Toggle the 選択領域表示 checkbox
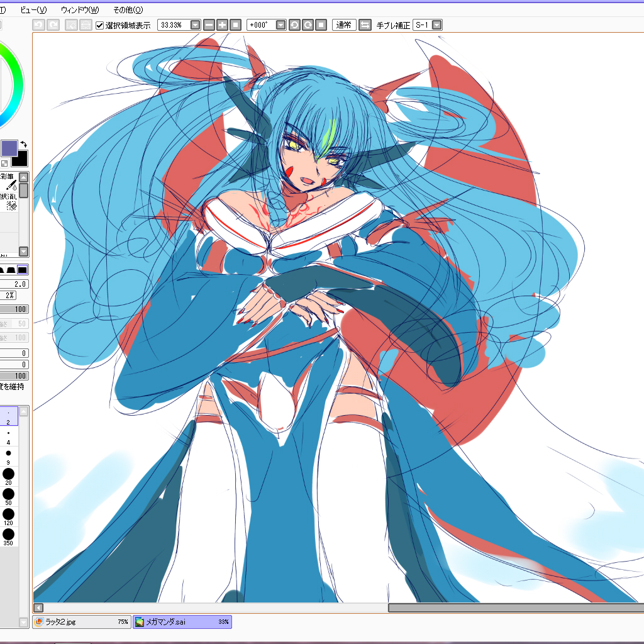 pos(99,25)
